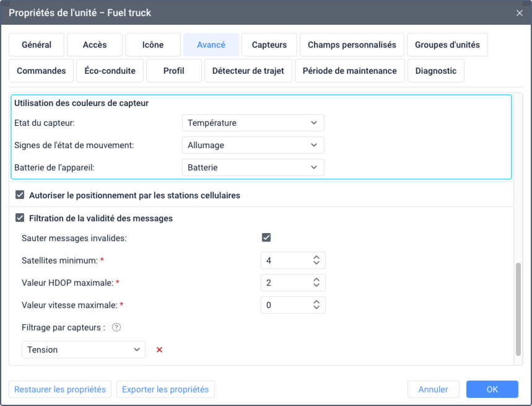The image size is (532, 406).
Task: Open the Etat du capteur dropdown
Action: (x=253, y=123)
